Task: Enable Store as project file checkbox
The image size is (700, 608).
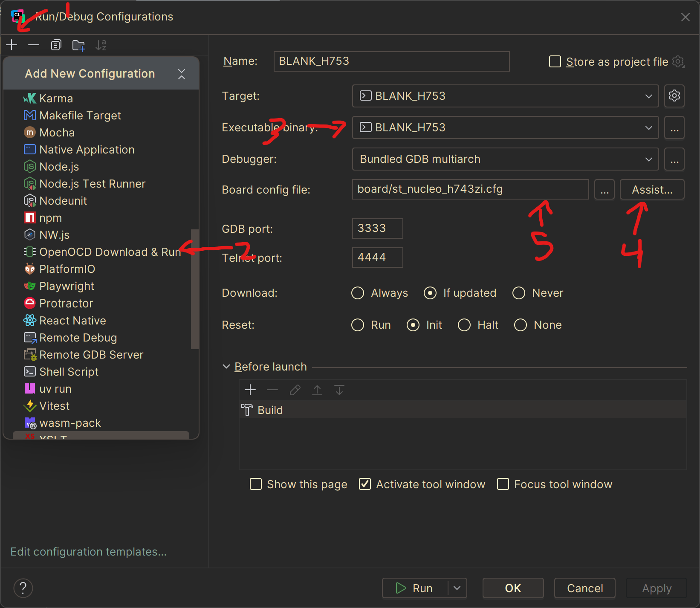Action: (555, 62)
